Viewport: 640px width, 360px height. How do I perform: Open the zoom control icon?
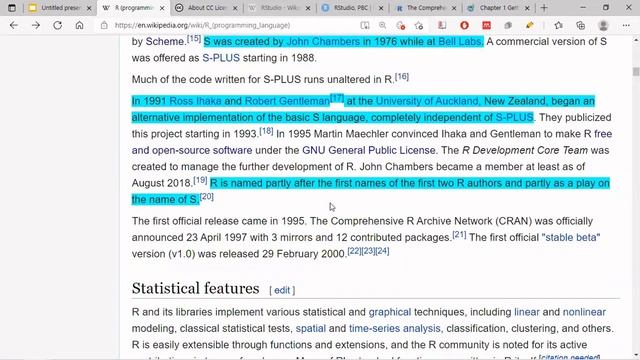[382, 25]
